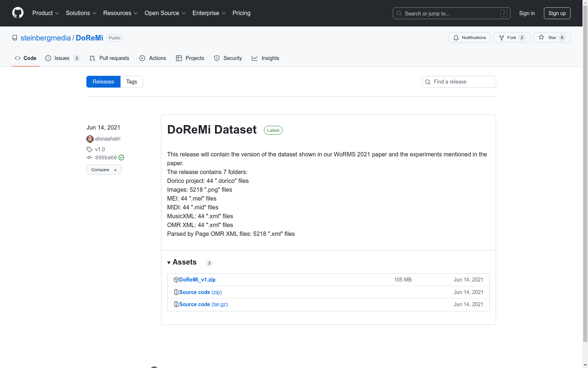Open the Solutions dropdown menu

81,13
